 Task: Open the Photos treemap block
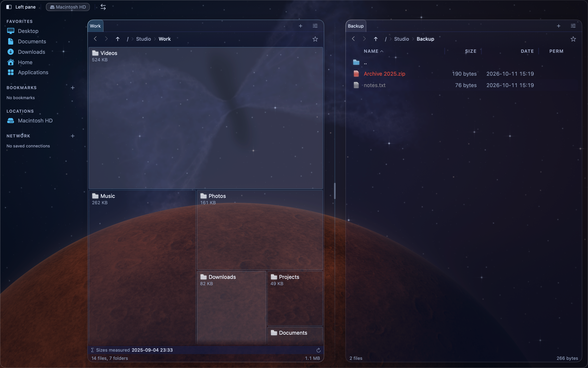point(259,230)
